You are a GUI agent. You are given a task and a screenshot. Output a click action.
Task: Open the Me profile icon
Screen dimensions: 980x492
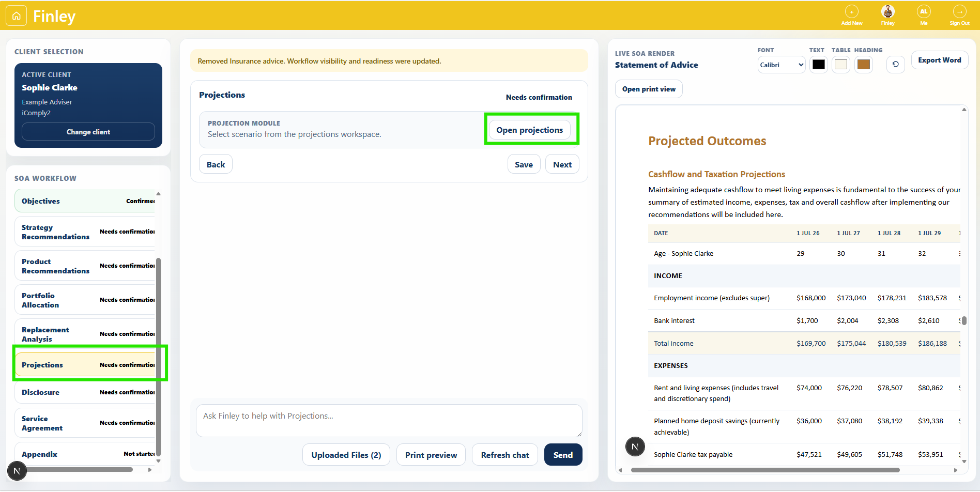tap(924, 12)
